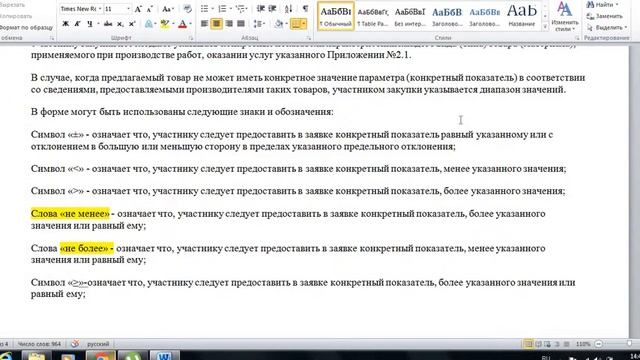640x360 pixels.
Task: Toggle bold formatting (Ж)
Action: click(65, 24)
